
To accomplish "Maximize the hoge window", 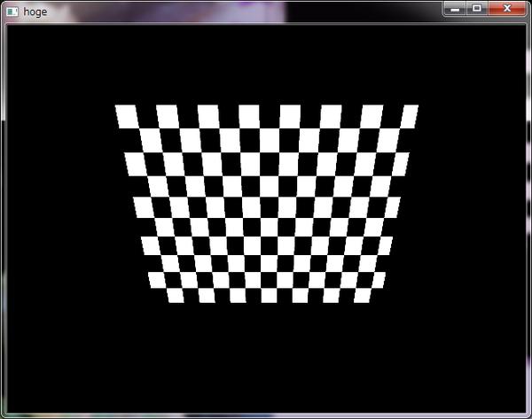I will pyautogui.click(x=477, y=9).
